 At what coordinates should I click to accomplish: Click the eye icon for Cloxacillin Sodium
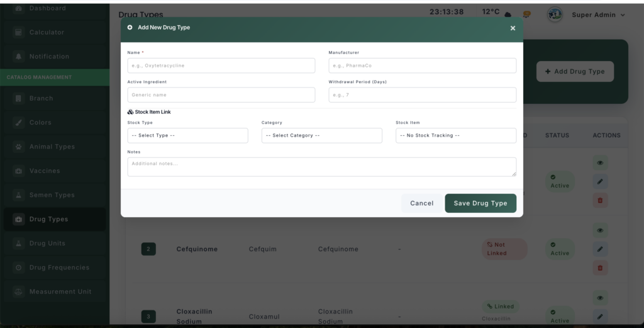pyautogui.click(x=600, y=297)
